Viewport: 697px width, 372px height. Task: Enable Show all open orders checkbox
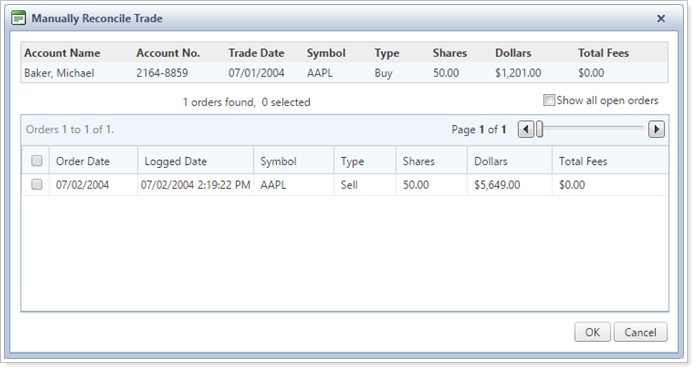(549, 100)
